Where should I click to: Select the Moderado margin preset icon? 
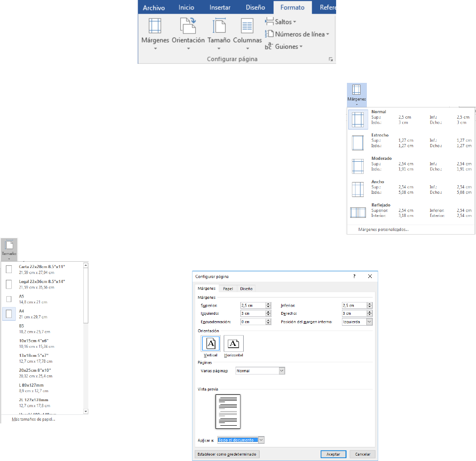pos(358,166)
